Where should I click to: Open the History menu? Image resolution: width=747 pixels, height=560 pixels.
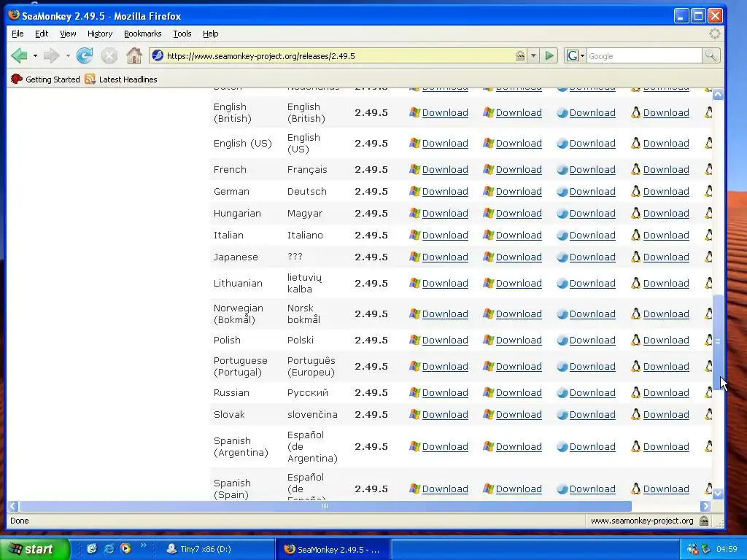(99, 34)
